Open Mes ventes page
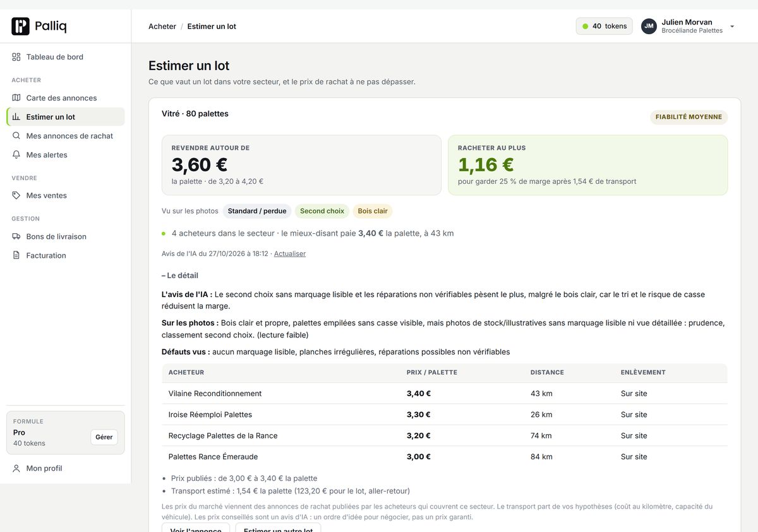The height and width of the screenshot is (532, 758). pos(66,195)
